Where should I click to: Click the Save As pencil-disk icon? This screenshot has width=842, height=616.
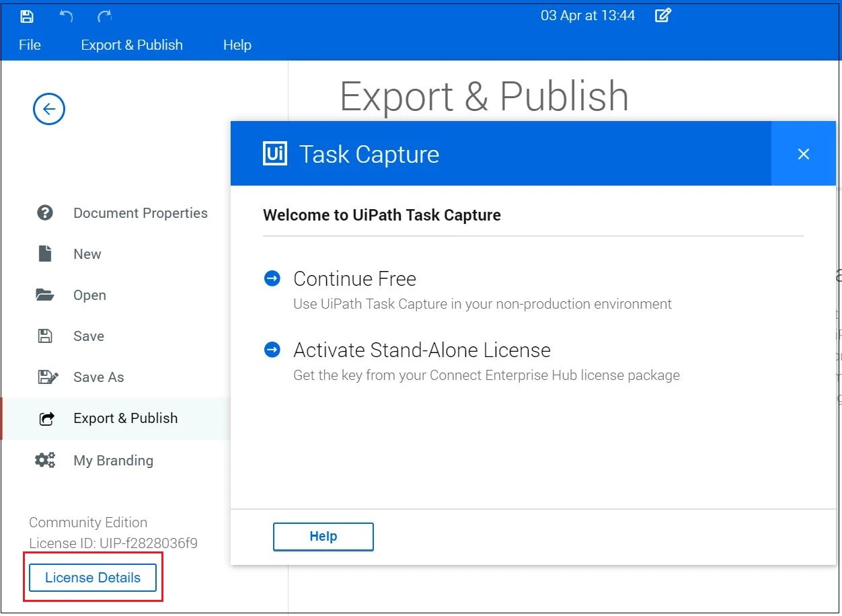pyautogui.click(x=47, y=377)
